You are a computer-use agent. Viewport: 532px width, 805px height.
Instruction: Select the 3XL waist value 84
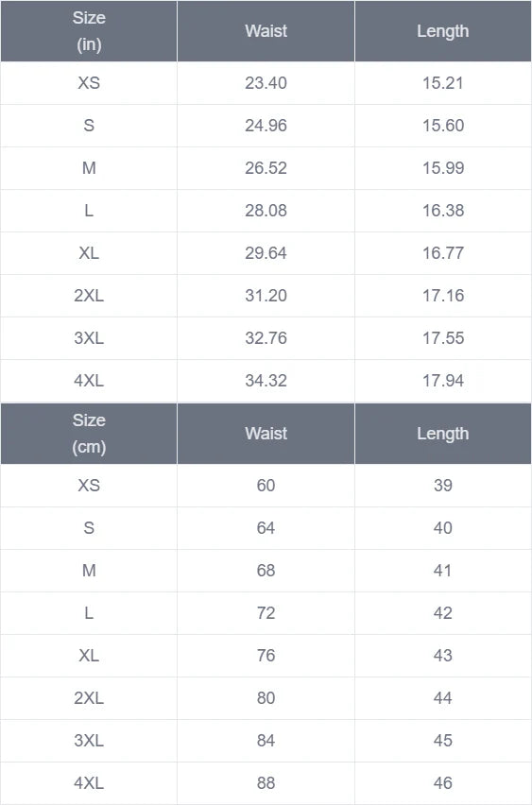266,741
